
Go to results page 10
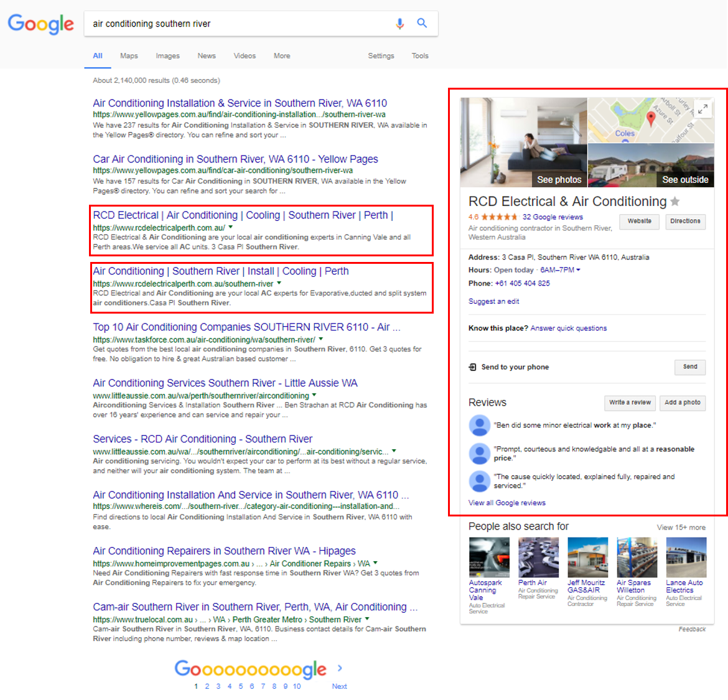[x=297, y=686]
